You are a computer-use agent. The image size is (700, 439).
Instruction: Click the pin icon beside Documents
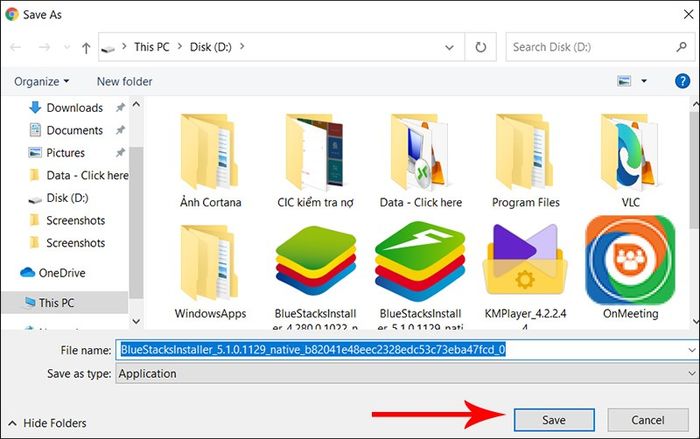(120, 130)
